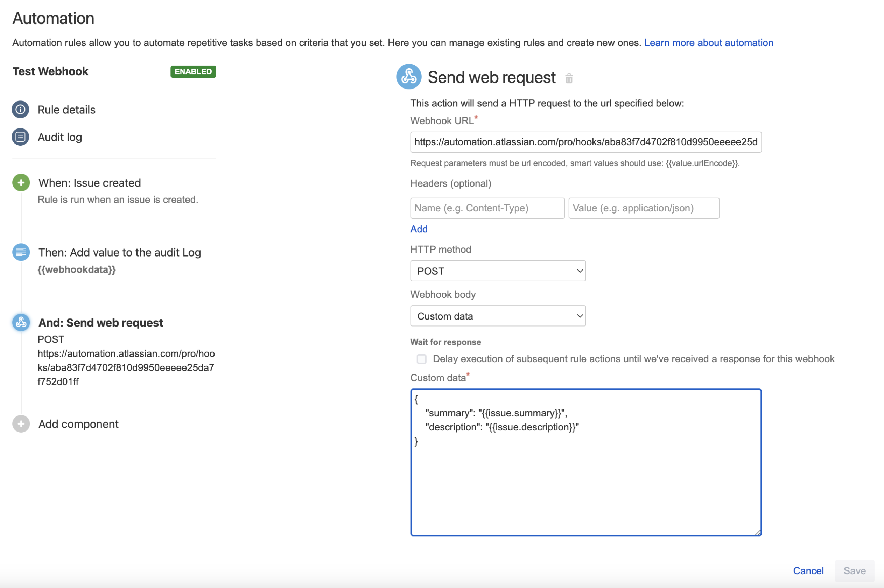Select Then: Add value to the audit Log step

120,252
